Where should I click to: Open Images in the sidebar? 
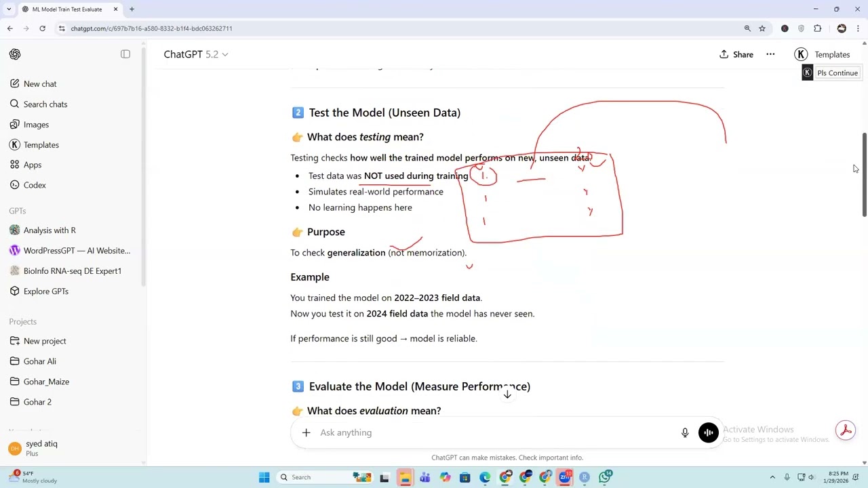click(x=36, y=125)
